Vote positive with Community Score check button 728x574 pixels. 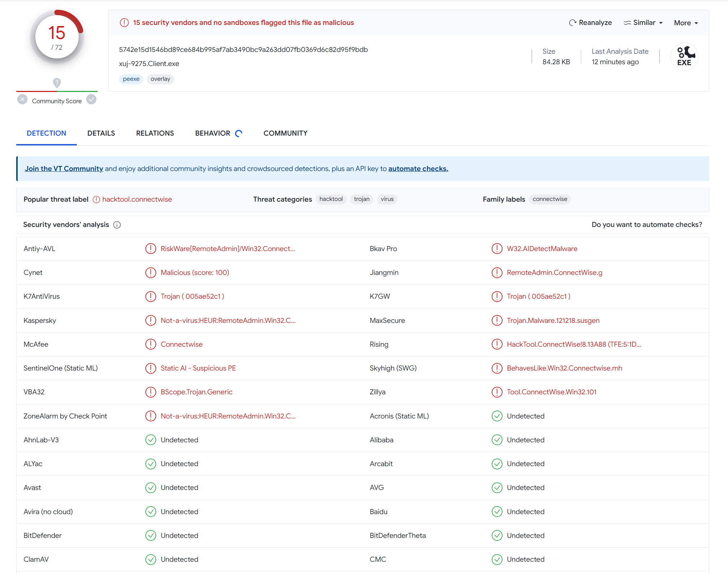coord(92,100)
